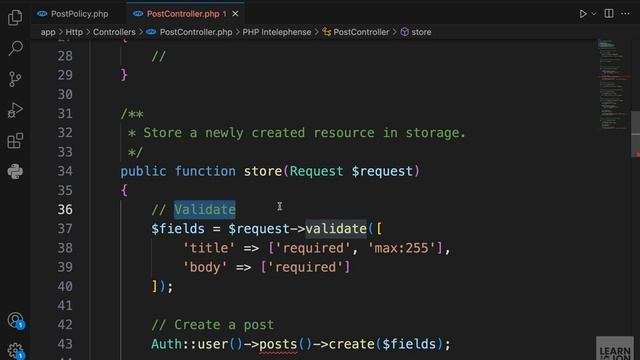Image resolution: width=640 pixels, height=360 pixels.
Task: Open the Accounts menu
Action: (x=16, y=320)
